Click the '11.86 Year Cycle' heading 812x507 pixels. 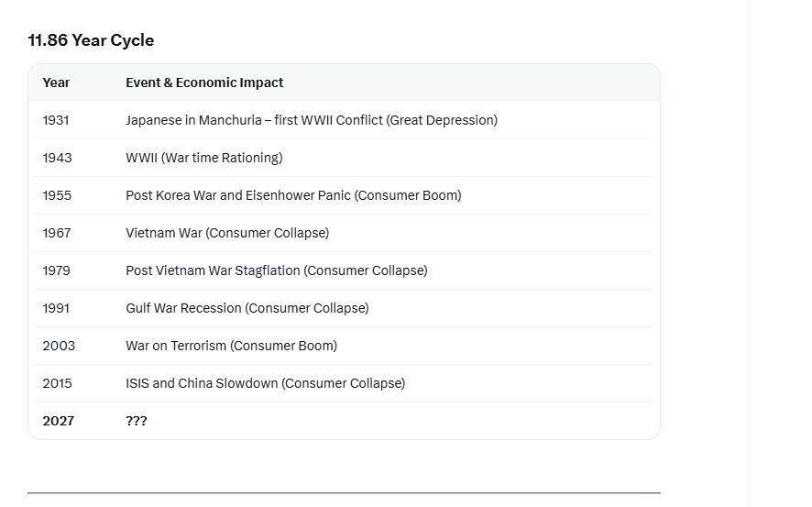pos(91,40)
